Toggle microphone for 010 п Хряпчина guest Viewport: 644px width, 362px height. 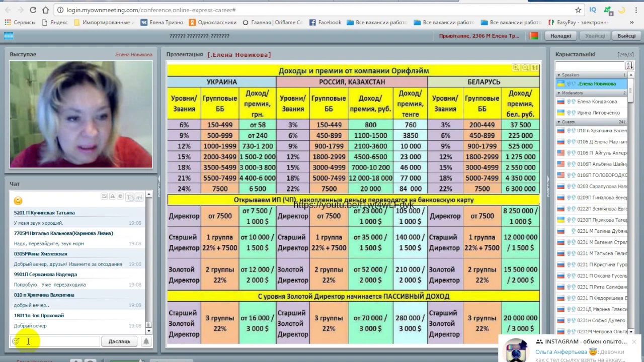tap(569, 131)
